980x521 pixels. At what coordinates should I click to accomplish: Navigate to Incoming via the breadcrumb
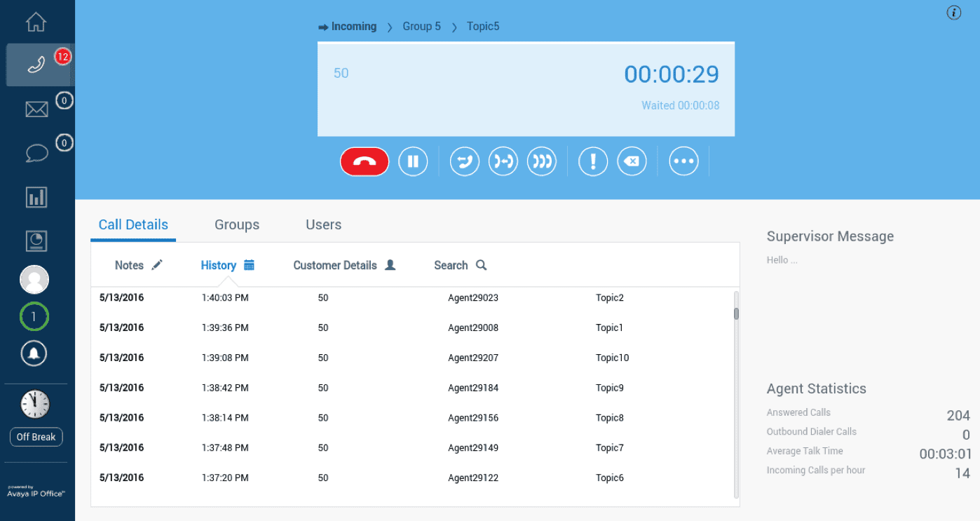pos(353,26)
